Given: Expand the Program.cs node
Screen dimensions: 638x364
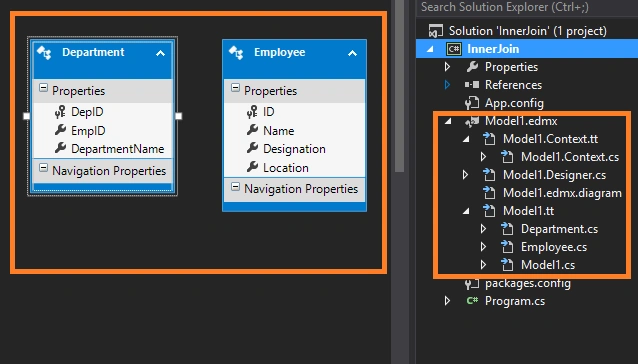Looking at the screenshot, I should 447,301.
